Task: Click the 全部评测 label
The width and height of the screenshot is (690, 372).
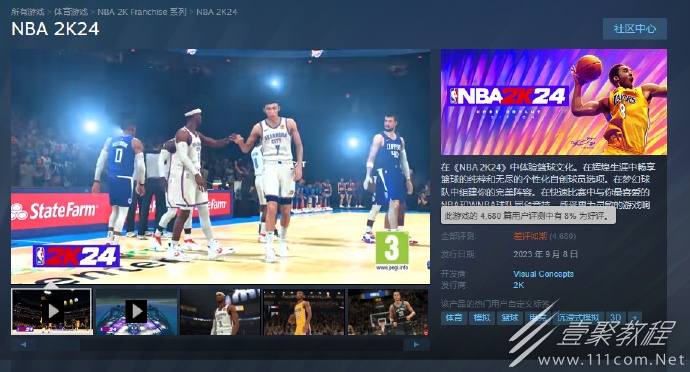Action: (458, 236)
